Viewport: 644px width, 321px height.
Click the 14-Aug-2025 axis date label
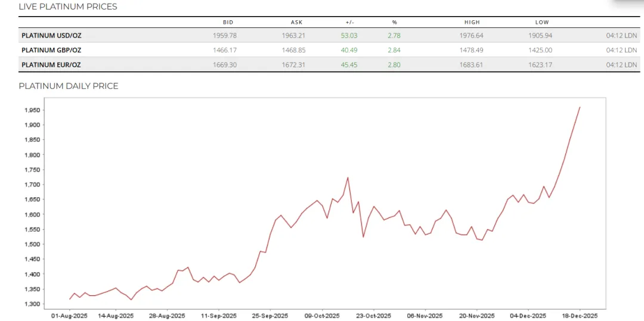[116, 316]
